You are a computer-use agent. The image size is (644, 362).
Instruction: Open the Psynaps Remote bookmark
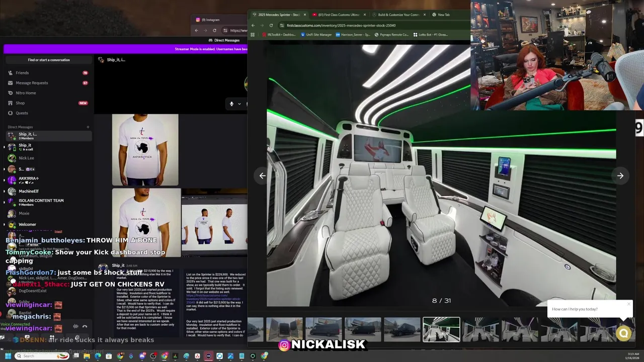(x=391, y=35)
